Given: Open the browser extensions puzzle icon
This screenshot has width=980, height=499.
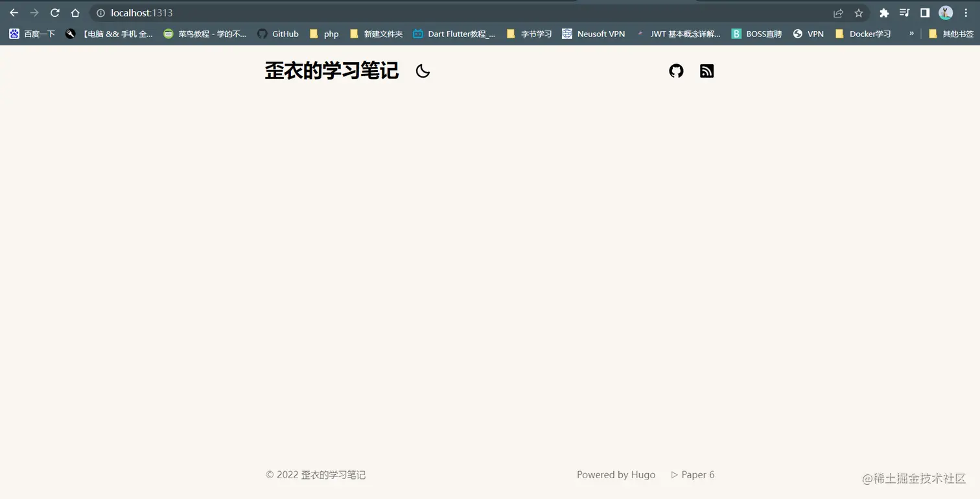Looking at the screenshot, I should 884,12.
